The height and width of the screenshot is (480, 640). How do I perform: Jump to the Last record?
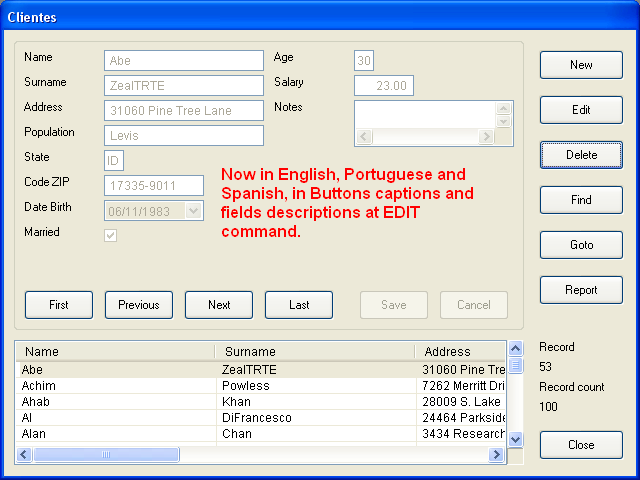tap(299, 305)
